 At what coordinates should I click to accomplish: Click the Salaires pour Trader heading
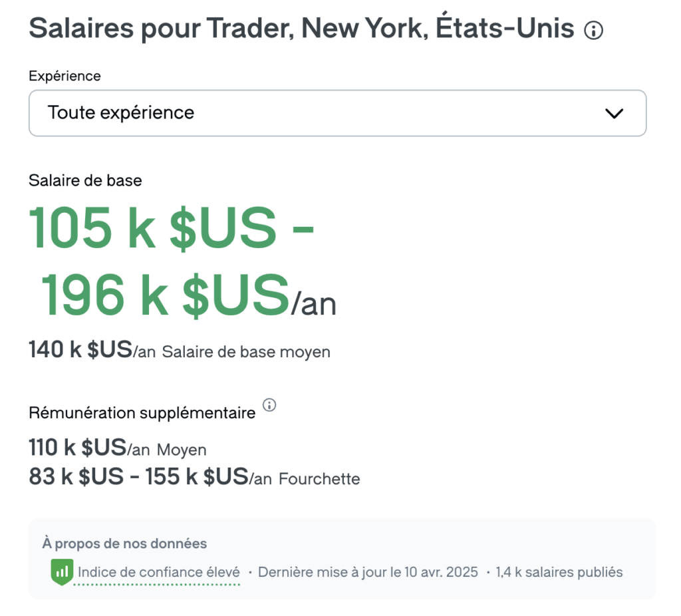point(301,29)
